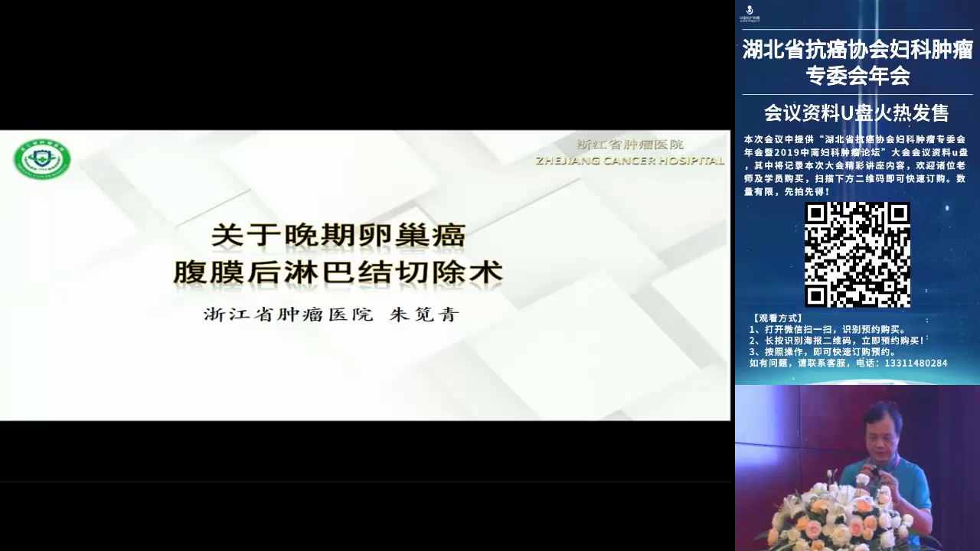
Task: Click the slide title line 关于晚期卵巢癌
Action: 338,235
